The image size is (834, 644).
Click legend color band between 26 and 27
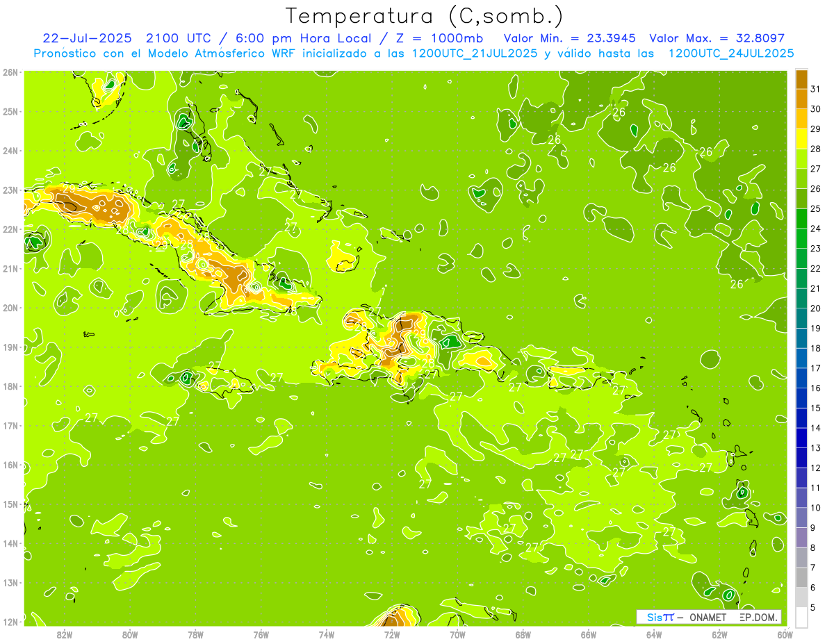tap(801, 179)
